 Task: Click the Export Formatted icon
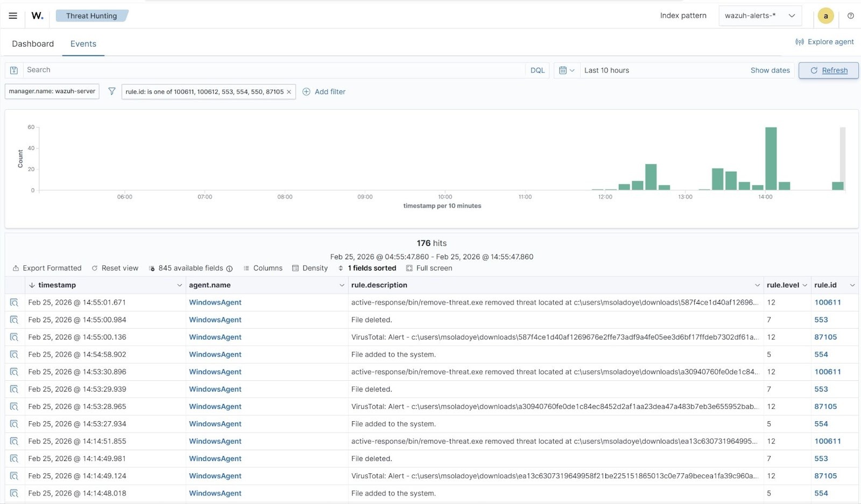pos(16,268)
